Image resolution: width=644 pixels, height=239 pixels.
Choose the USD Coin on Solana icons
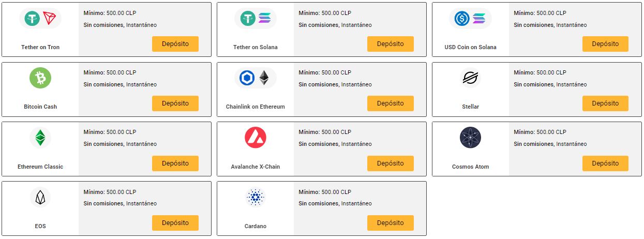pyautogui.click(x=470, y=19)
